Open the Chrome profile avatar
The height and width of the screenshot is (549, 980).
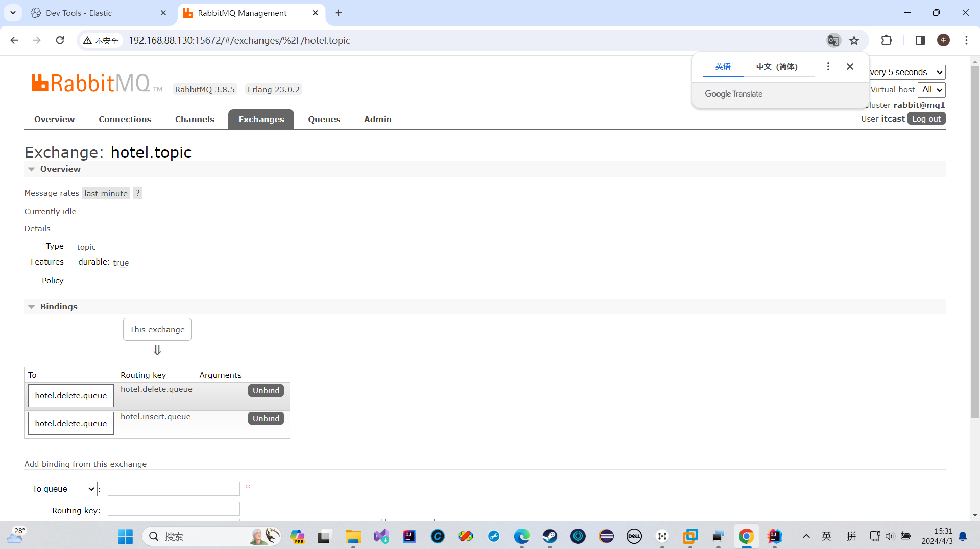point(943,40)
